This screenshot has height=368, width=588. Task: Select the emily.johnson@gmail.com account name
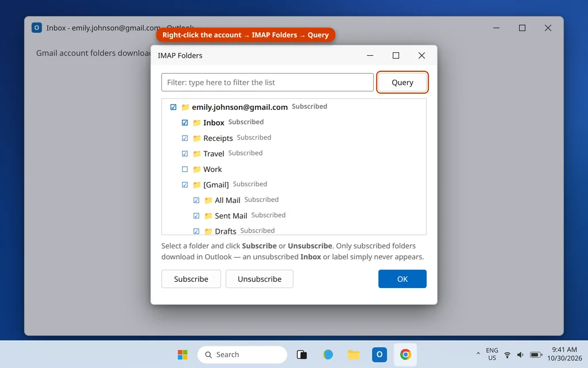[x=239, y=107]
